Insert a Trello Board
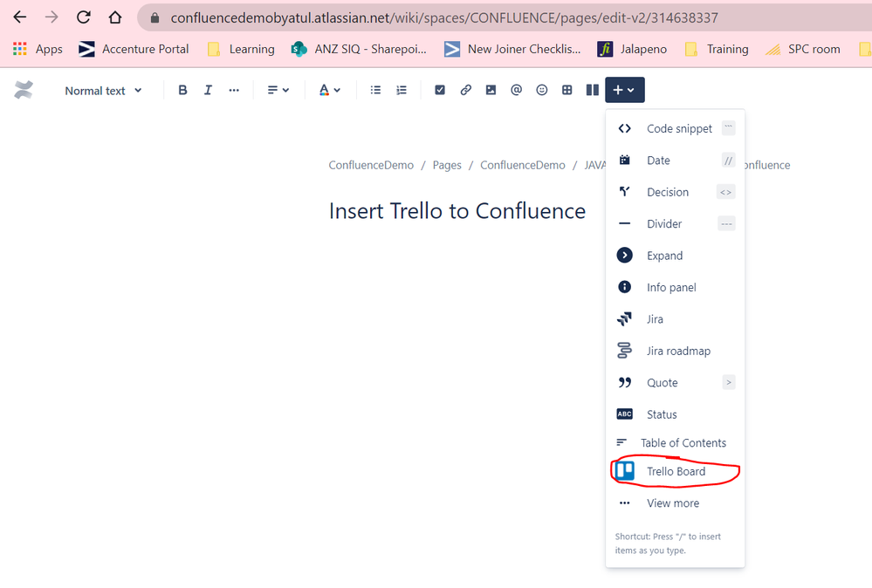Viewport: 872px width, 588px height. point(675,471)
